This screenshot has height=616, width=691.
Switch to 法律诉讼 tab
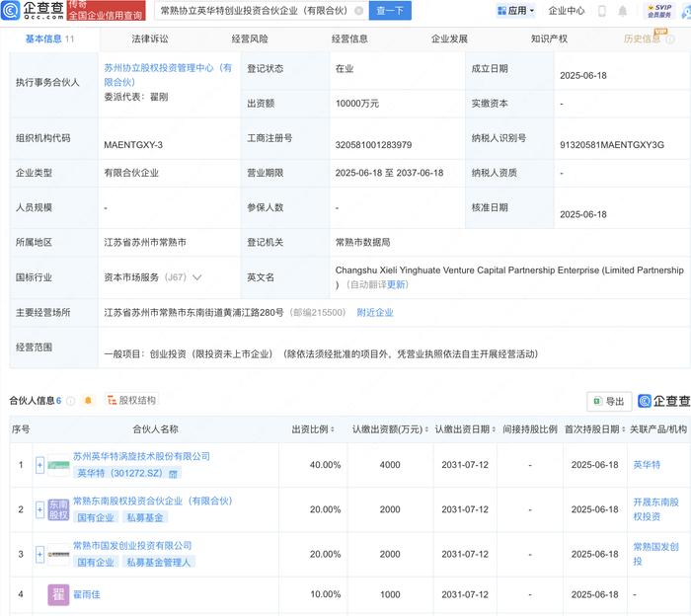[x=150, y=38]
